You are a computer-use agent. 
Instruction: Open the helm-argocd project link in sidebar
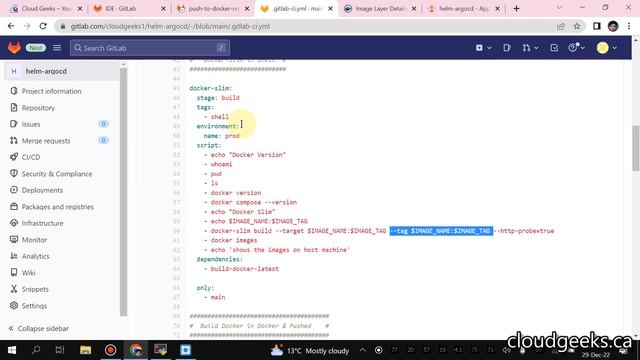[46, 71]
